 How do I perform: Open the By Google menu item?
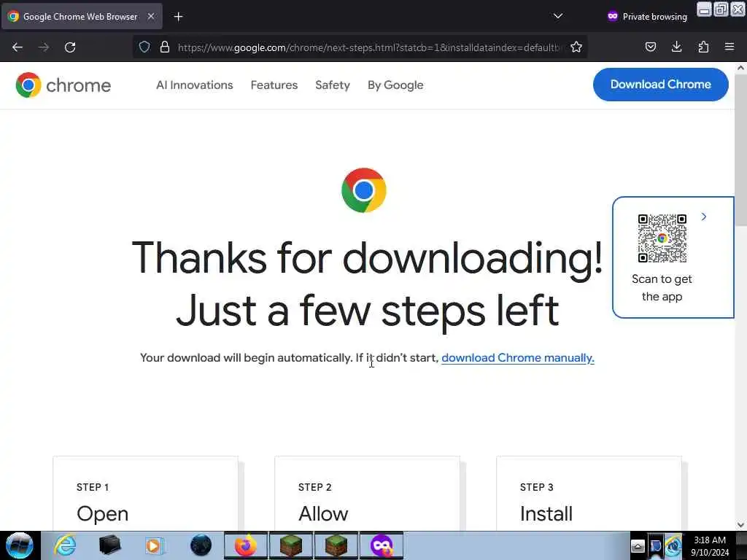[x=395, y=85]
